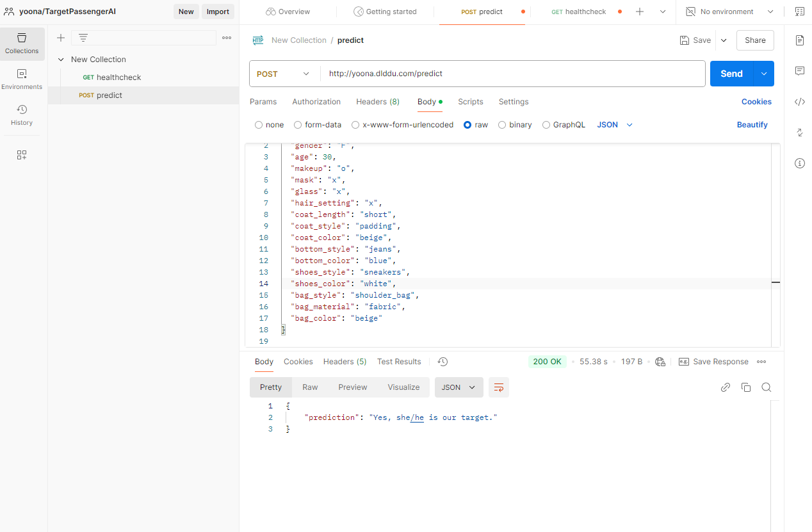Screen dimensions: 812x532
Task: Open Documentation icon in right sidebar
Action: point(800,40)
